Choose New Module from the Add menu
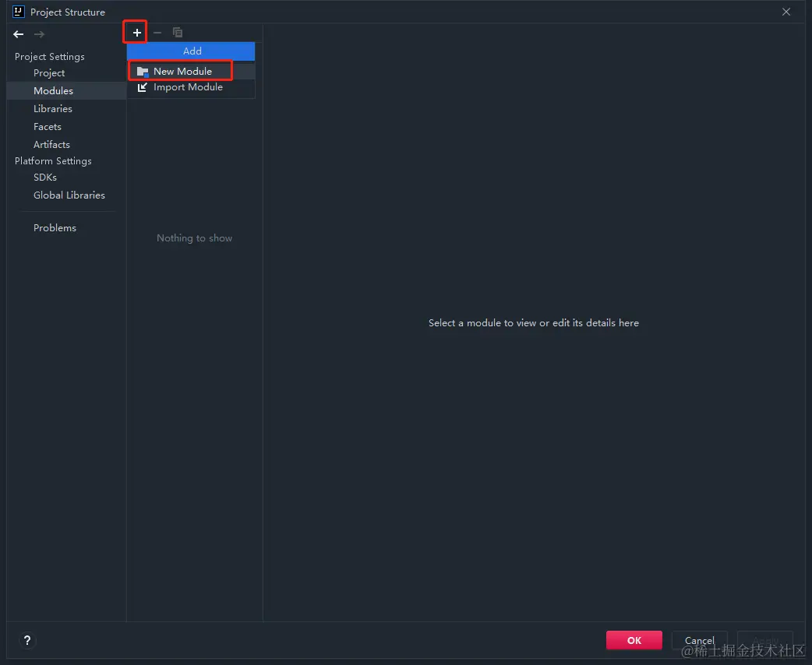The width and height of the screenshot is (812, 665). click(191, 72)
